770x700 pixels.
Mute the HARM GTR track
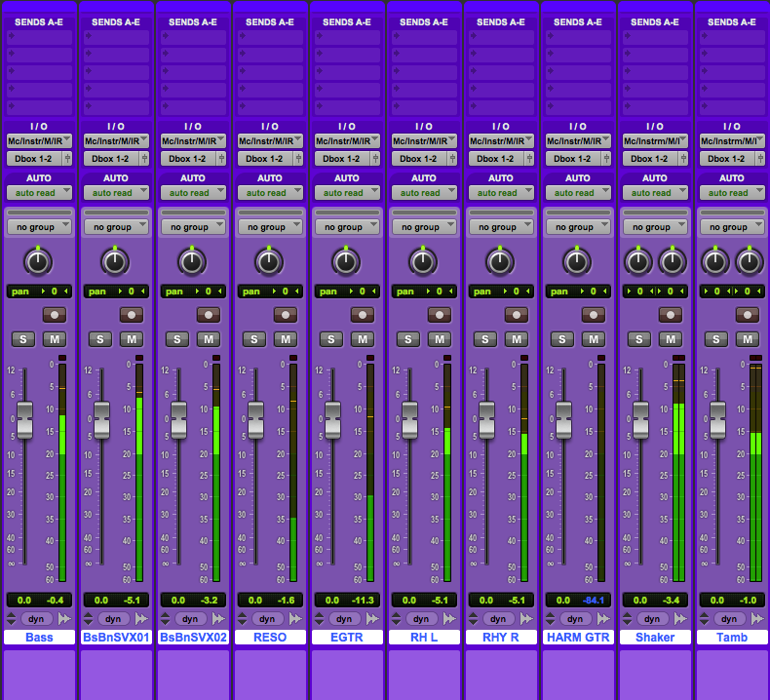[594, 339]
